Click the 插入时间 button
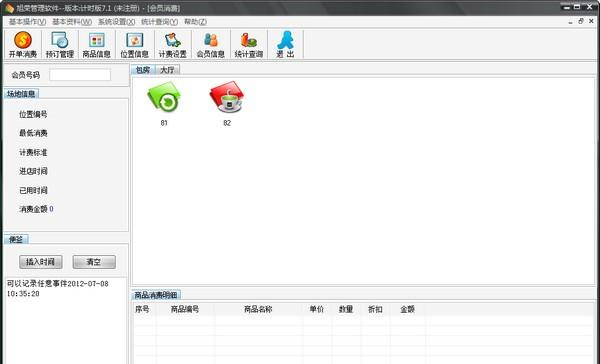Image resolution: width=600 pixels, height=364 pixels. 41,262
